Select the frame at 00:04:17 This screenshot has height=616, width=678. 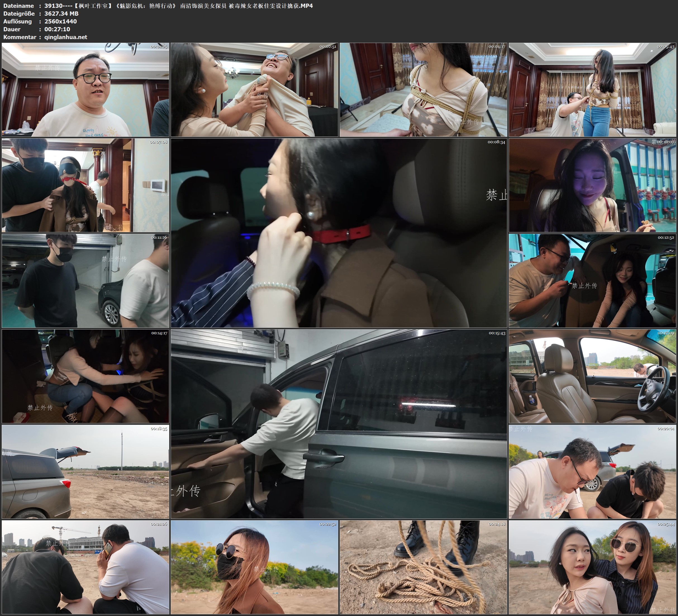[x=423, y=89]
